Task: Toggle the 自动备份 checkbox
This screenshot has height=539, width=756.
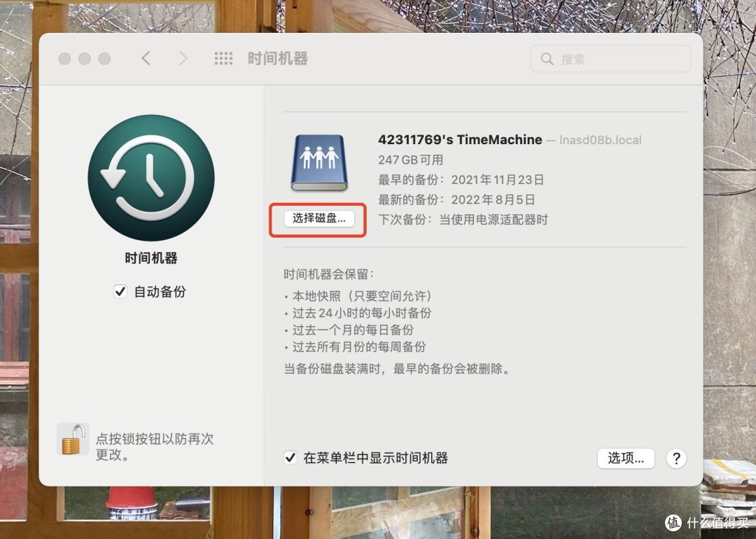Action: click(x=120, y=292)
